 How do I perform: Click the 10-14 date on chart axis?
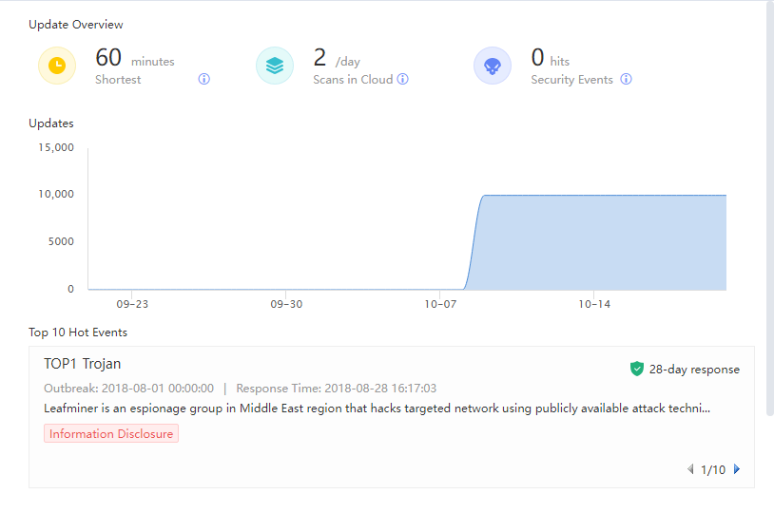pyautogui.click(x=593, y=304)
